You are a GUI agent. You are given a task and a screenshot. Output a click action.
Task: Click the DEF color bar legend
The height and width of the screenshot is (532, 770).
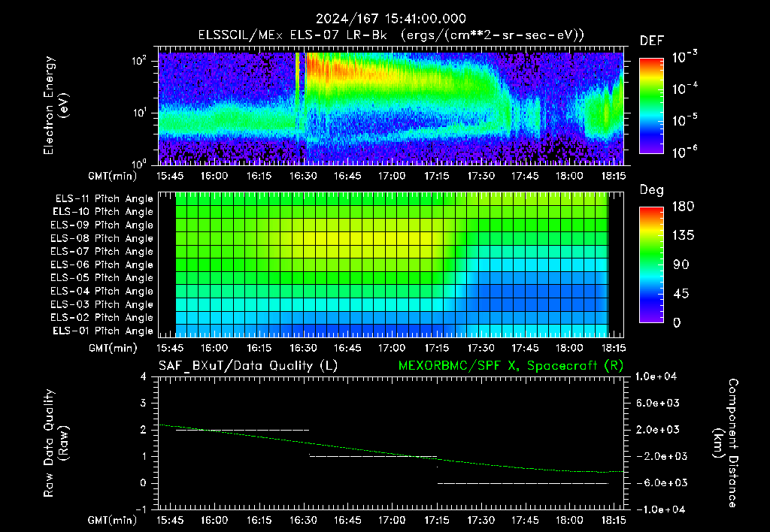[651, 105]
